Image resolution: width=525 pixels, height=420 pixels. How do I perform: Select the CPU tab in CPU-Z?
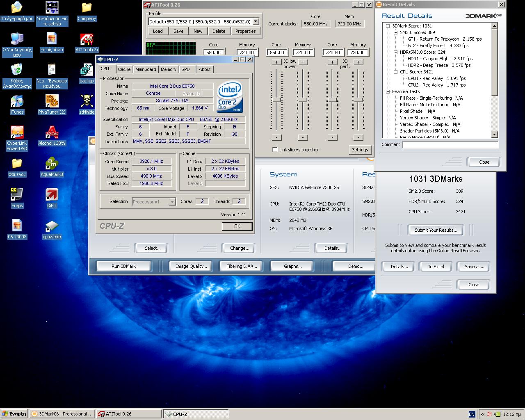(105, 69)
